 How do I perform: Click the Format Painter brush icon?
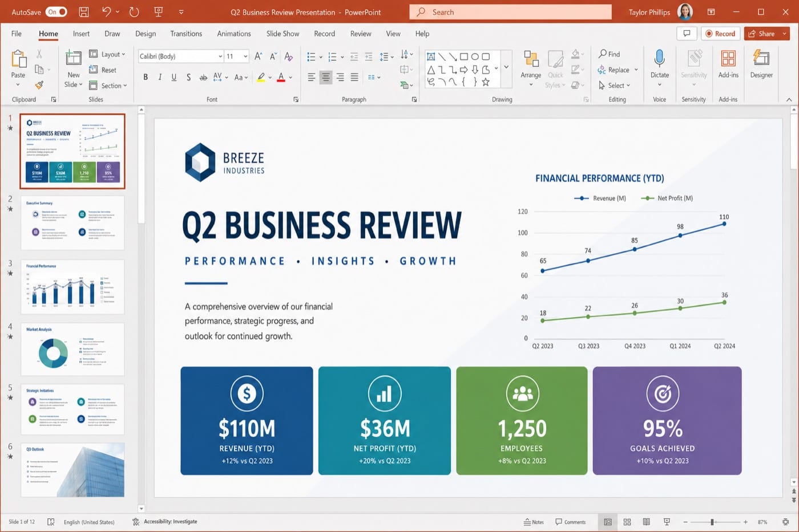39,85
